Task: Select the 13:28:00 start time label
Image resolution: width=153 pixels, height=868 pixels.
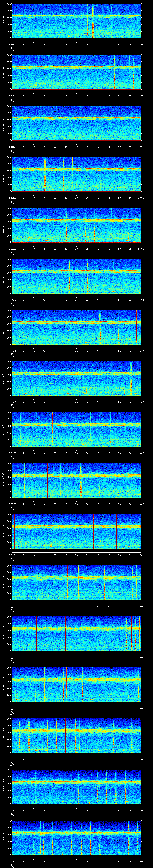Action: pos(12,657)
